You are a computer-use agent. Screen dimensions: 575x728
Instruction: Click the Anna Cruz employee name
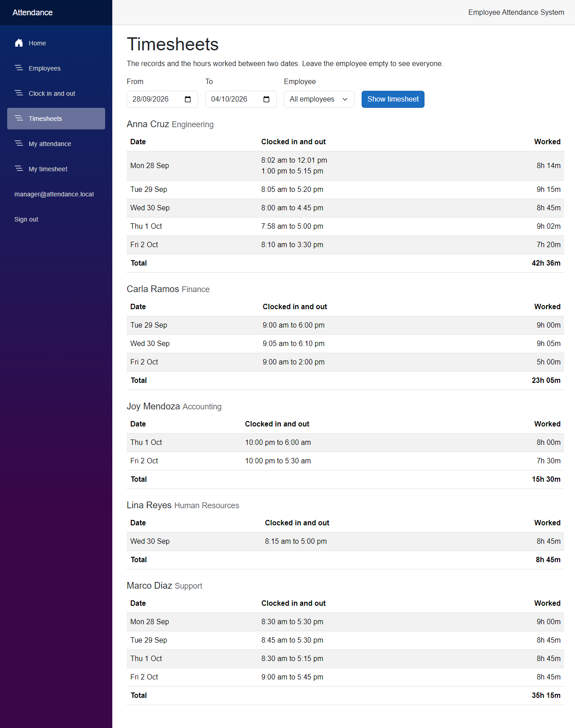(148, 124)
